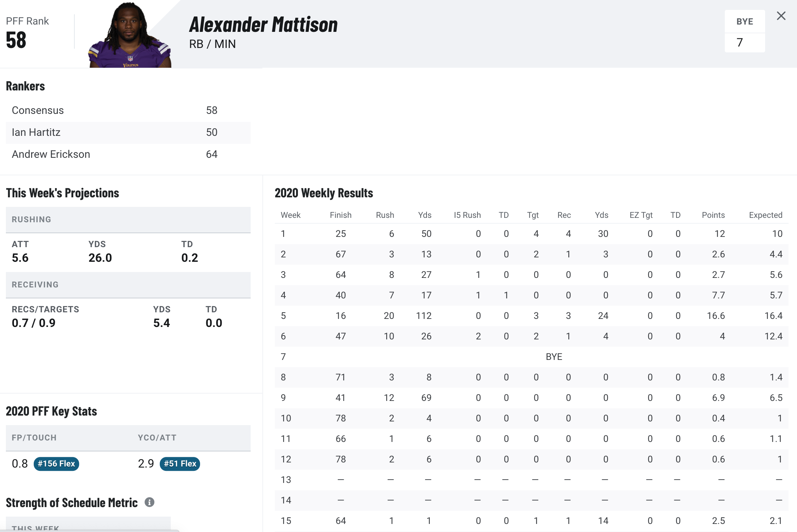797x532 pixels.
Task: Click the I5 Rush column header
Action: tap(467, 215)
